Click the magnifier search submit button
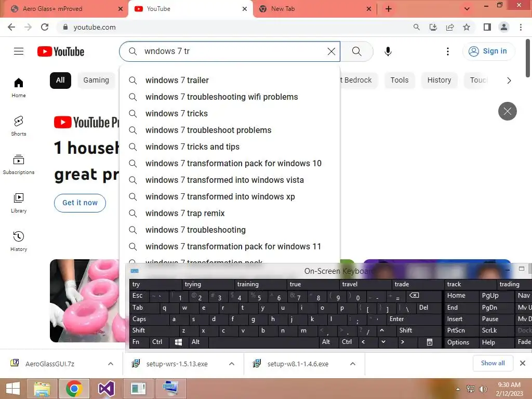This screenshot has height=399, width=532. coord(356,51)
